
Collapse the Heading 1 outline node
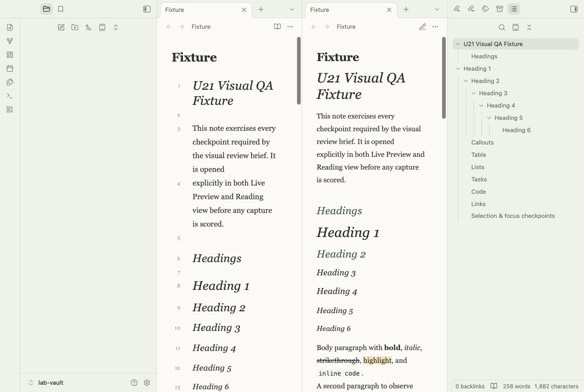(458, 69)
